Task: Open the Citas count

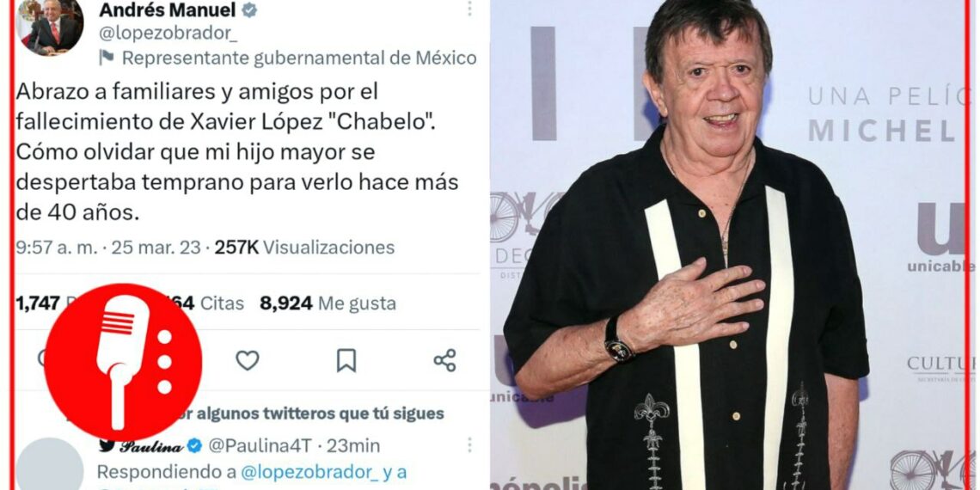Action: point(222,303)
